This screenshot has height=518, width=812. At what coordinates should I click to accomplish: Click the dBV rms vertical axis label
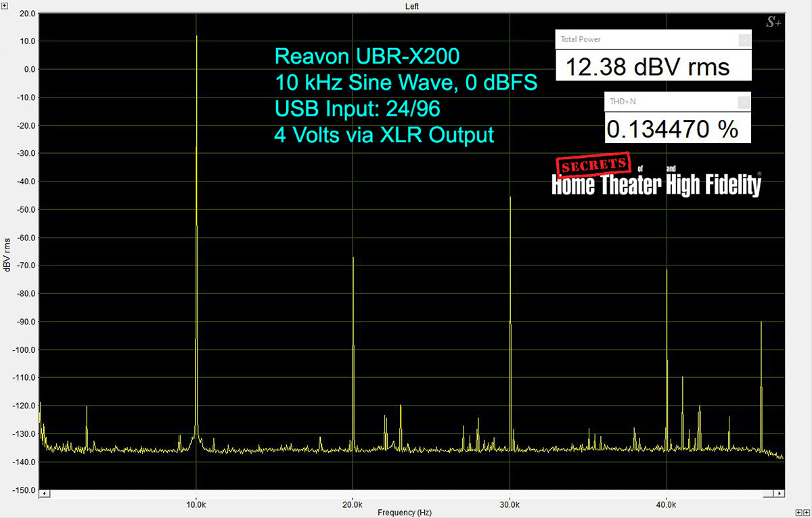pos(7,255)
